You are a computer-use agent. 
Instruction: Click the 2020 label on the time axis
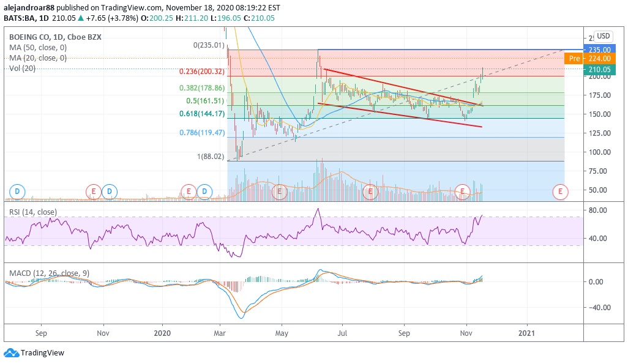click(162, 333)
